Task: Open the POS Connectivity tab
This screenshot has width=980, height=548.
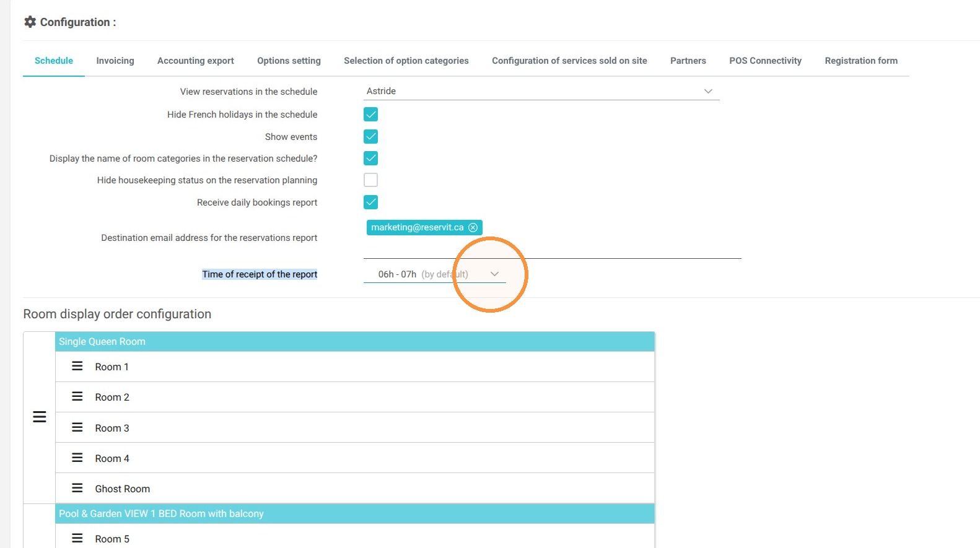Action: coord(766,61)
